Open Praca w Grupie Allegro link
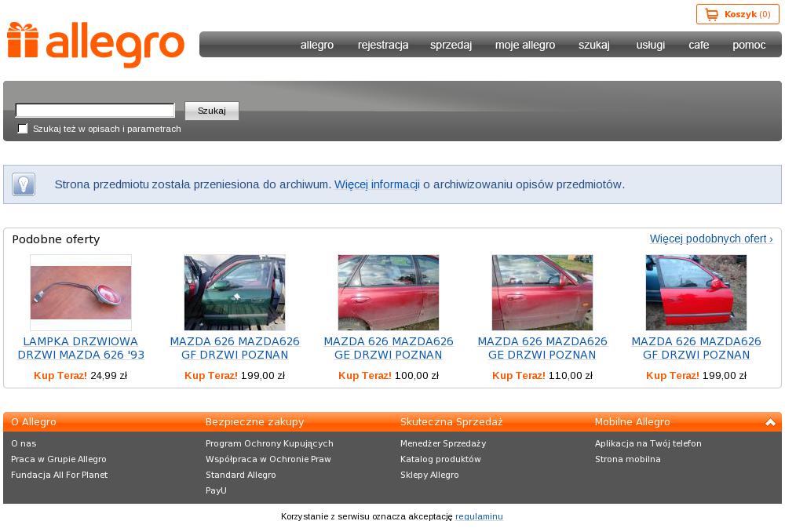Viewport: 785px width, 532px height. (x=59, y=459)
